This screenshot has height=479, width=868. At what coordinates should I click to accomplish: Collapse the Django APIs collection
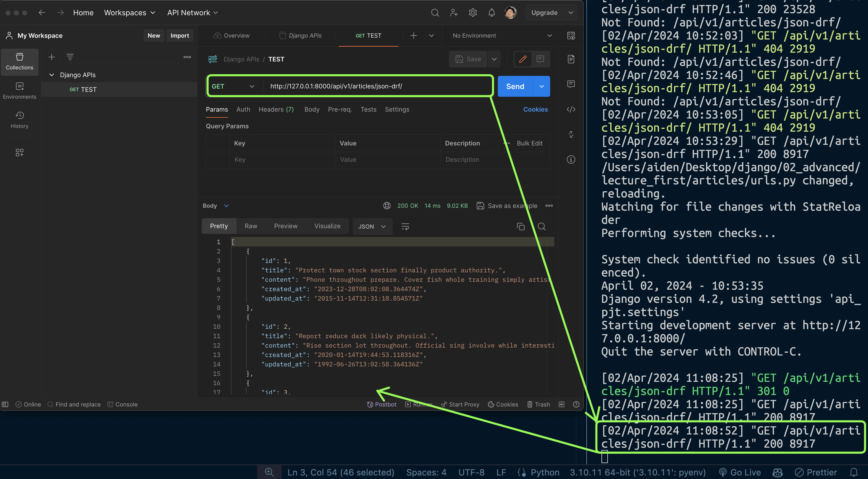coord(51,75)
